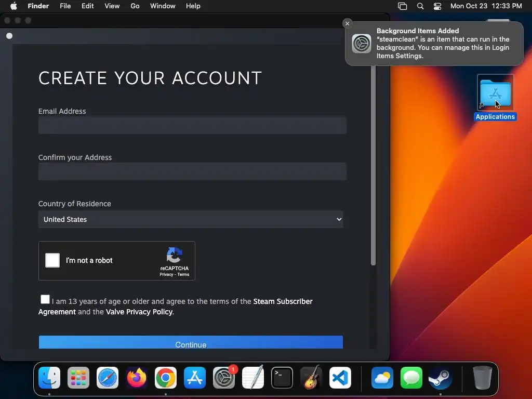Click the menu bar date and time
The height and width of the screenshot is (399, 532).
pos(486,6)
